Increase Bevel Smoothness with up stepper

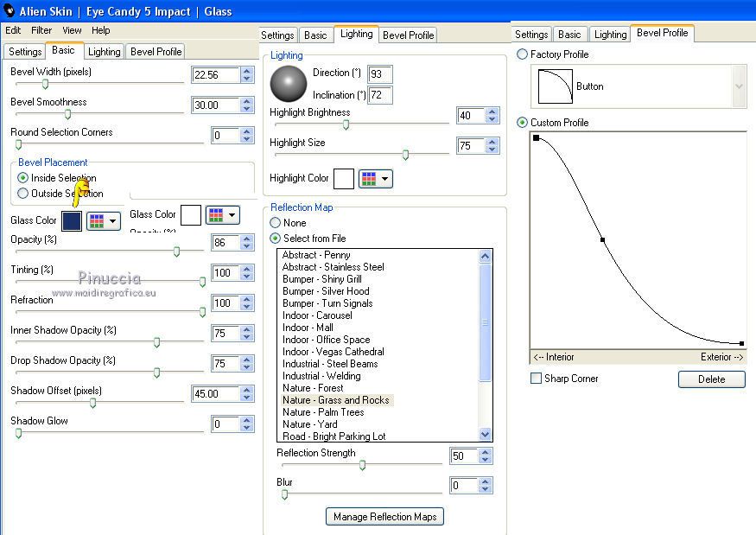click(x=247, y=101)
